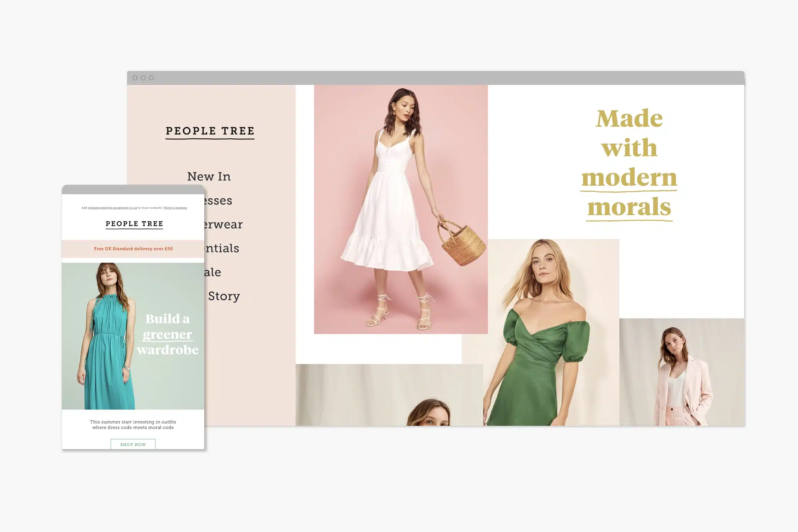Open the white dress model photo
The image size is (798, 532).
point(400,209)
